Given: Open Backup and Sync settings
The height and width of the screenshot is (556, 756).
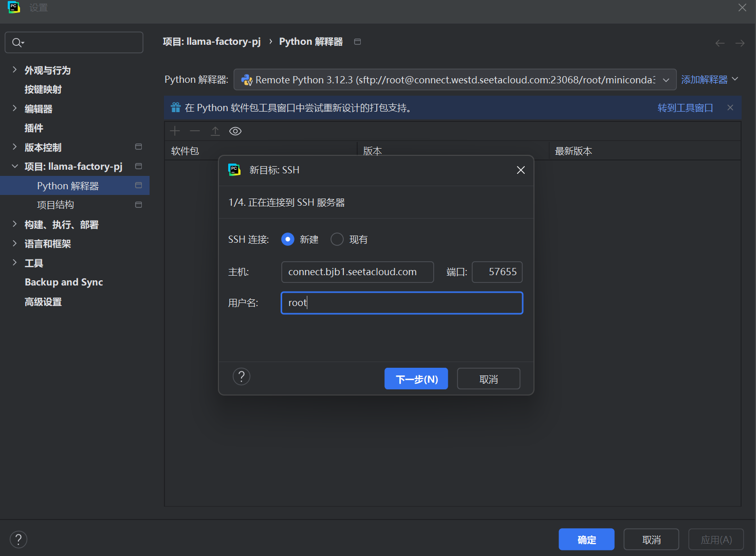Looking at the screenshot, I should 64,282.
